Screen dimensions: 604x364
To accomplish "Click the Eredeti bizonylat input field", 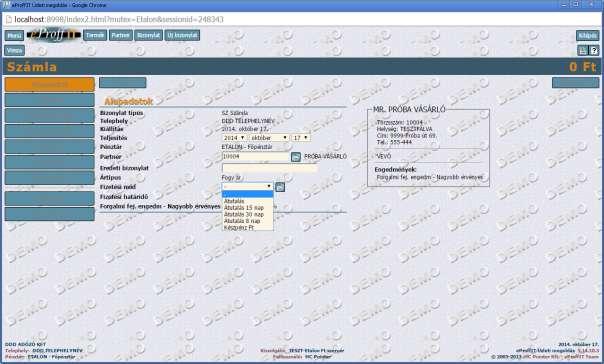I will click(270, 168).
